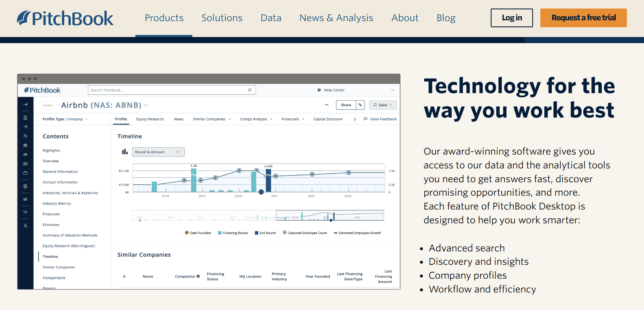Go to the Blog page
Image resolution: width=644 pixels, height=310 pixels.
coord(446,18)
